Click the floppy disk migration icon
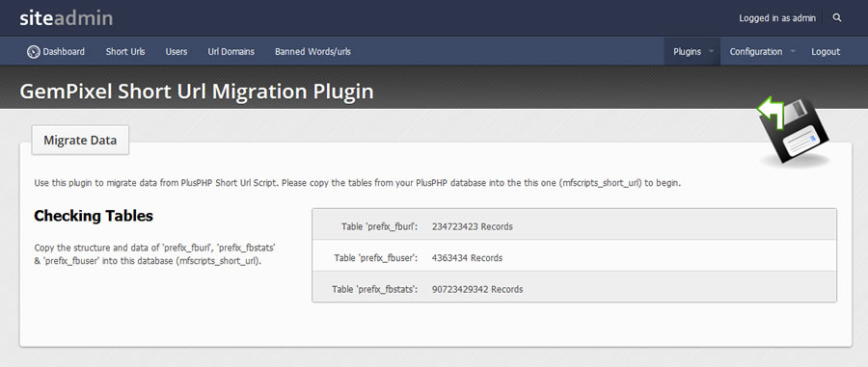The height and width of the screenshot is (367, 868). coord(794,132)
